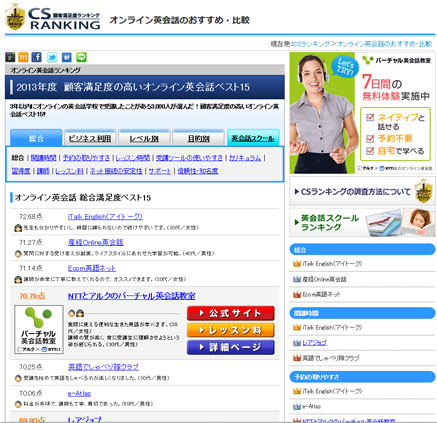Click the reviewer avatar under the e-Atlas ranking row
Image resolution: width=437 pixels, height=423 pixels.
[x=18, y=404]
